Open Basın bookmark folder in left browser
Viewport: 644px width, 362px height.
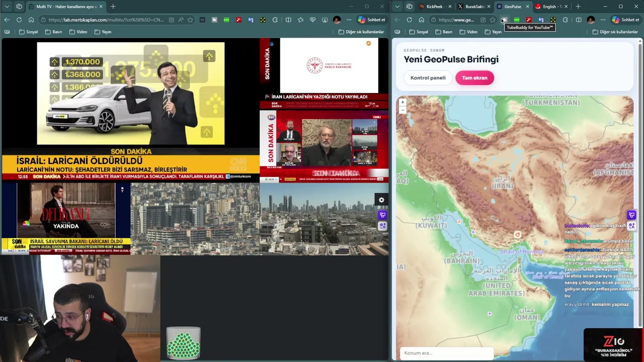[53, 32]
